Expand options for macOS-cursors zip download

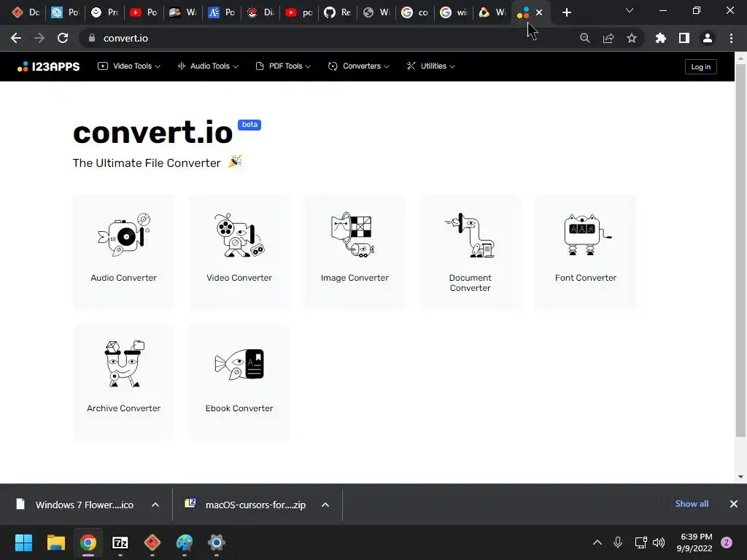(325, 505)
